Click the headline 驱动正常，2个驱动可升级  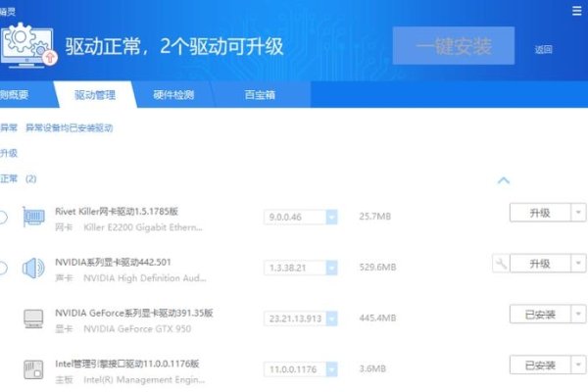tap(174, 46)
